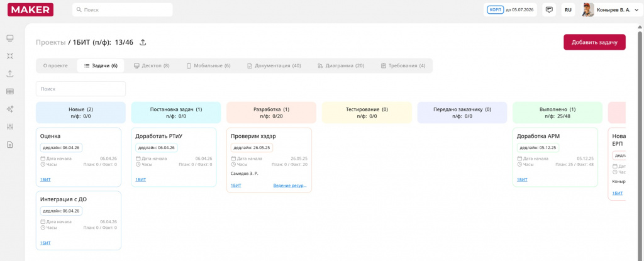Select the Требования tab
This screenshot has height=261, width=644.
[x=403, y=65]
